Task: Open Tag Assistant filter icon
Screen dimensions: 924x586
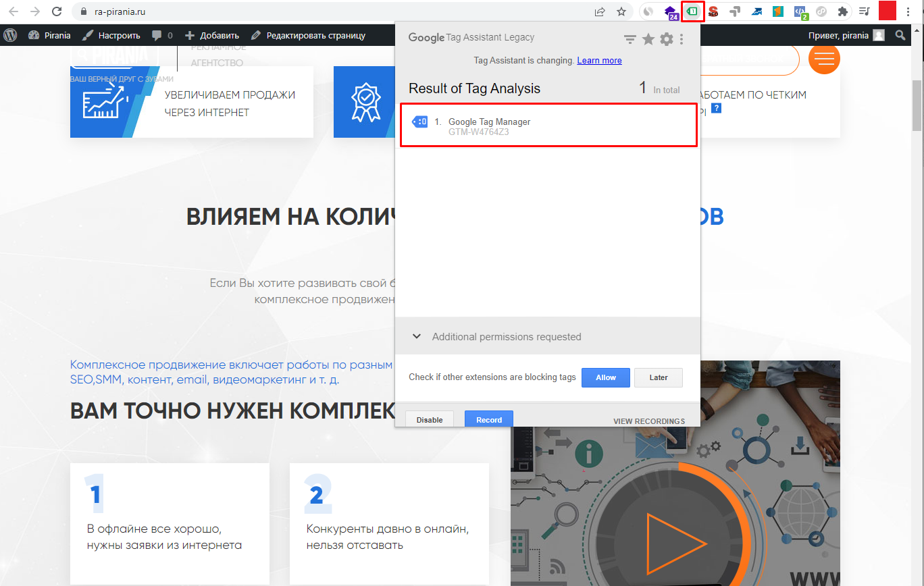Action: pyautogui.click(x=630, y=40)
